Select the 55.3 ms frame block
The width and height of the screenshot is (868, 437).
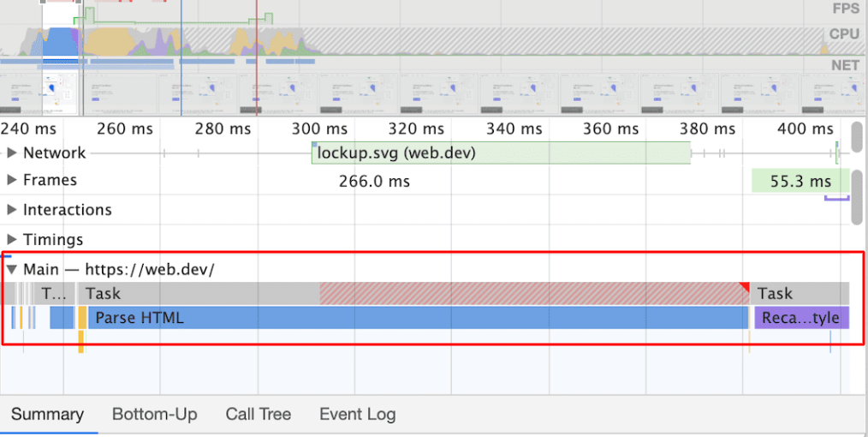(800, 181)
